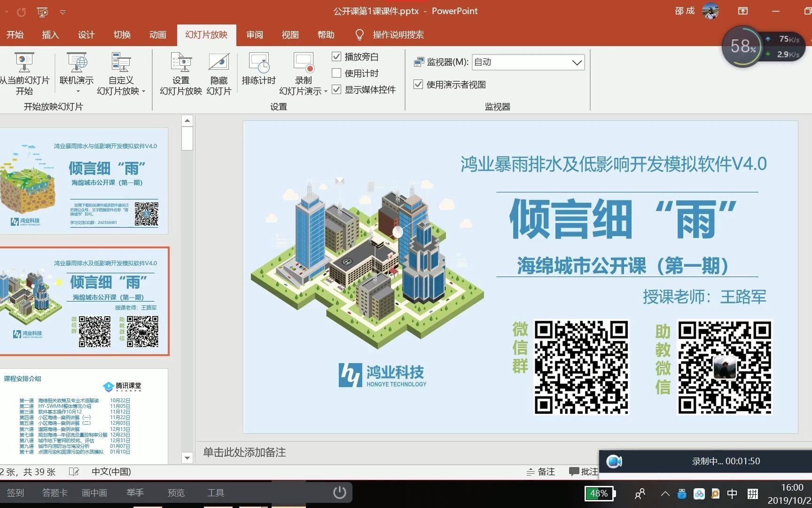
Task: Click the 拼 IME mode indicator
Action: point(753,493)
